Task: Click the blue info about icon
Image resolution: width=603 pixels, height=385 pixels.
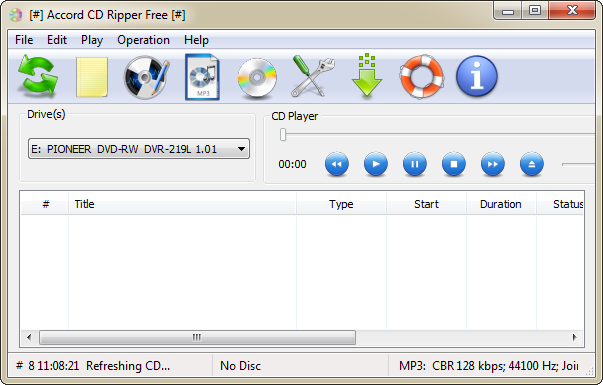Action: tap(476, 76)
